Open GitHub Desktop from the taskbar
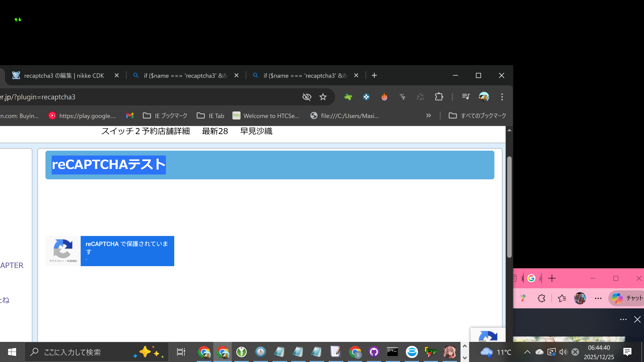The height and width of the screenshot is (362, 644). [374, 352]
